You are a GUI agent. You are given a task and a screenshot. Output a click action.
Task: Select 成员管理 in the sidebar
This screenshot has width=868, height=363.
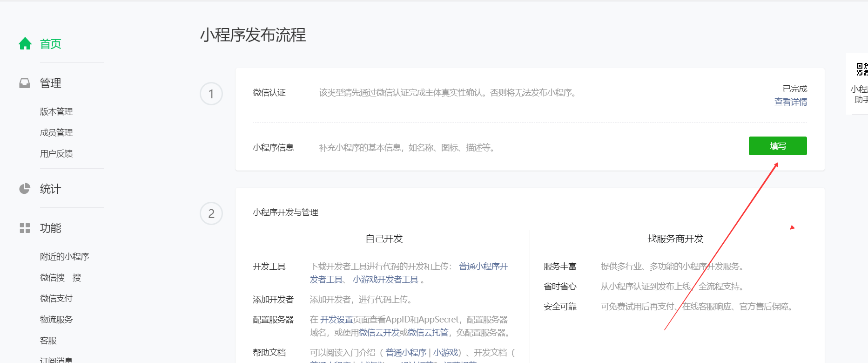(56, 132)
